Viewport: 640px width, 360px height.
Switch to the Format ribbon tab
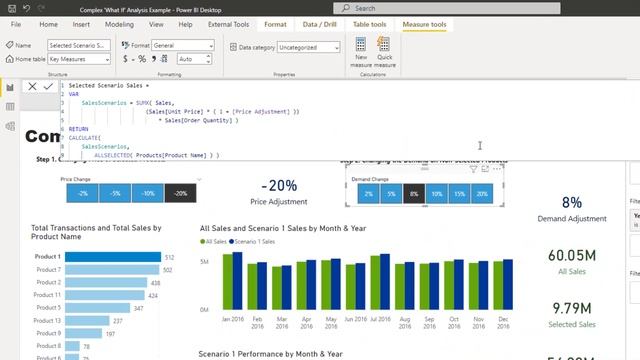click(x=275, y=24)
